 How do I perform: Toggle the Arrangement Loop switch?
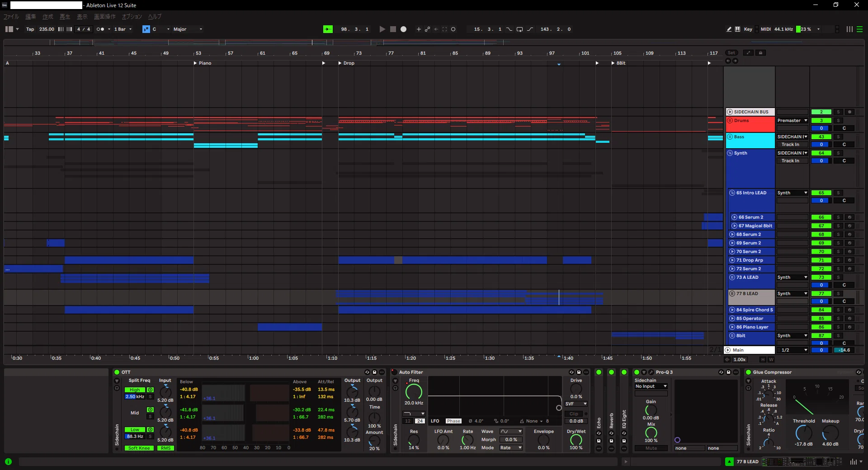519,29
